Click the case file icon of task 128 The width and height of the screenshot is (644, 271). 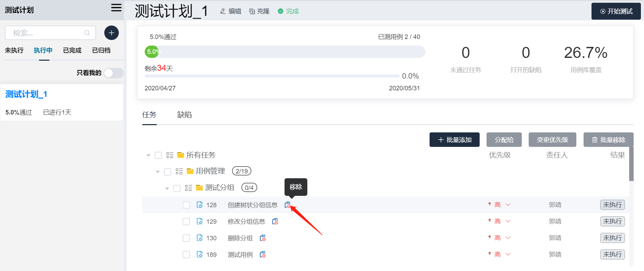[x=200, y=205]
